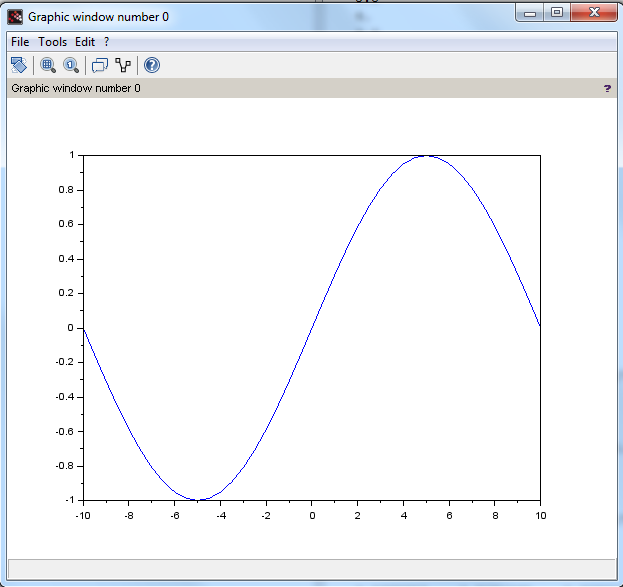Click the empty status bar field at bottom
This screenshot has width=623, height=587.
[312, 569]
